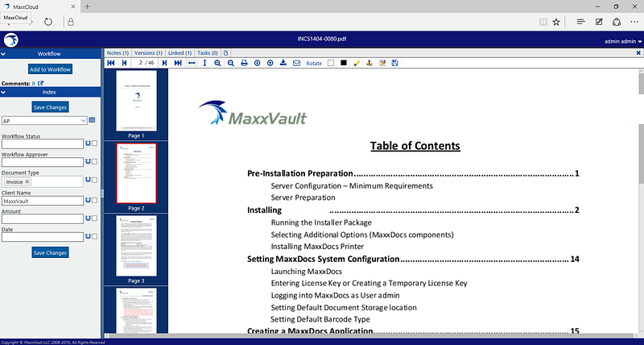
Task: Open the Linked (1) tab
Action: click(180, 53)
